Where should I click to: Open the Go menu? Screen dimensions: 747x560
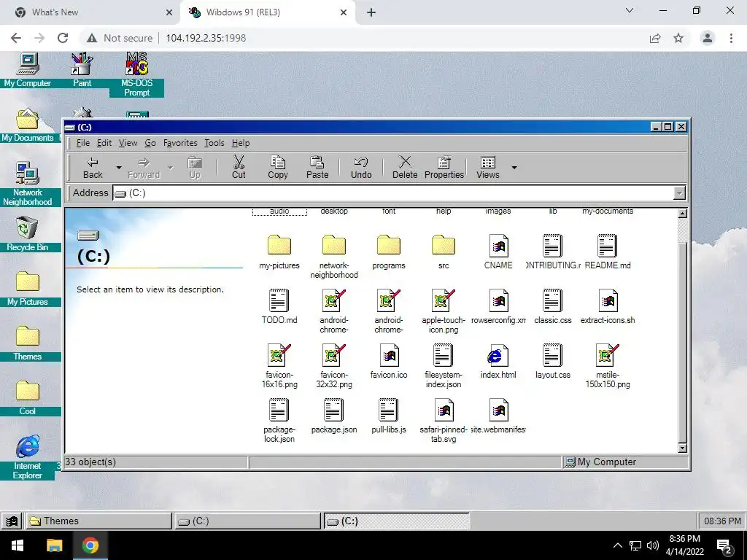(150, 143)
